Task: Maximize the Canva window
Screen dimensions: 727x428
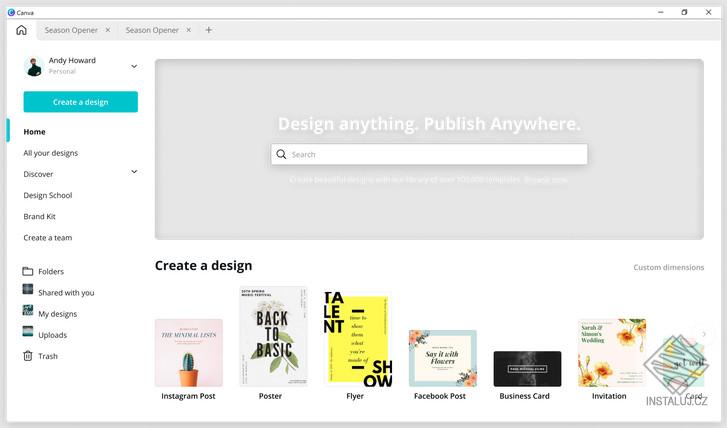Action: (684, 12)
